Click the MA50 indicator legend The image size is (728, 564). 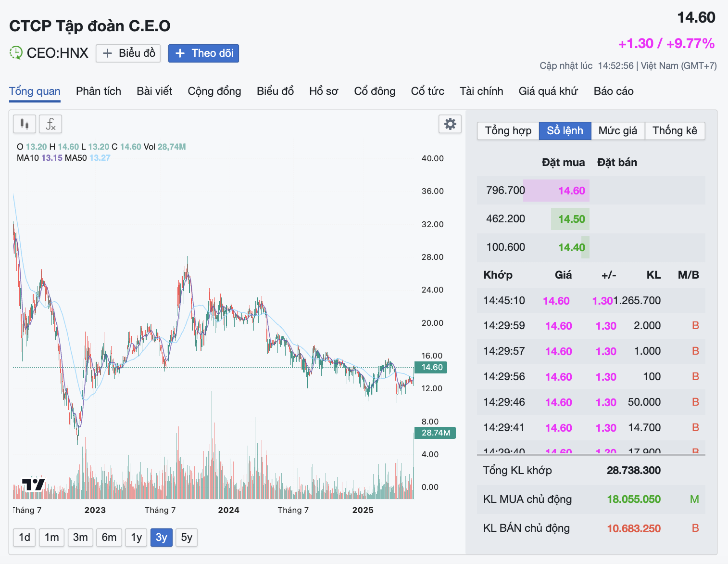click(88, 158)
